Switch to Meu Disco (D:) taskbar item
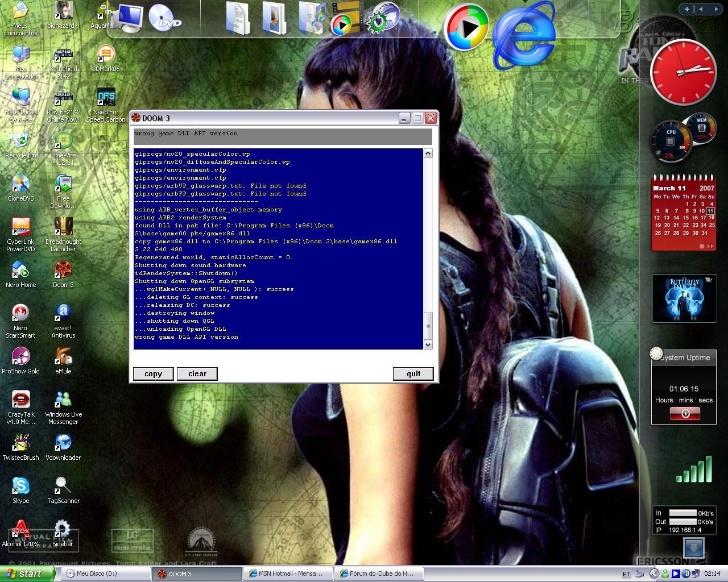This screenshot has width=728, height=582. [x=105, y=573]
